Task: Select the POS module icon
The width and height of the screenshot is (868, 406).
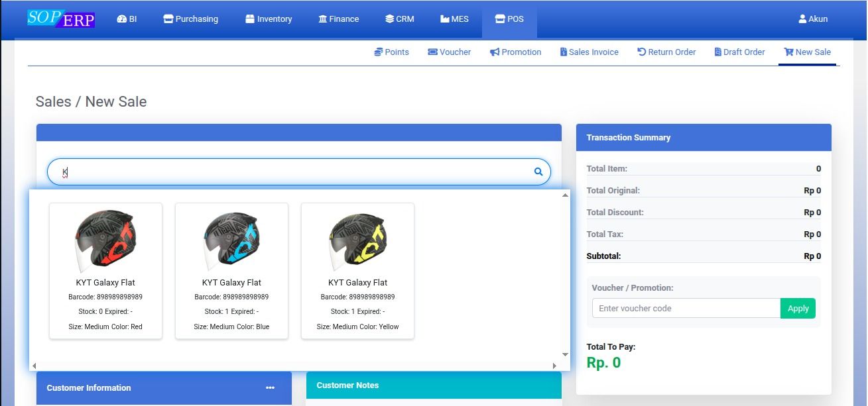Action: click(x=500, y=19)
